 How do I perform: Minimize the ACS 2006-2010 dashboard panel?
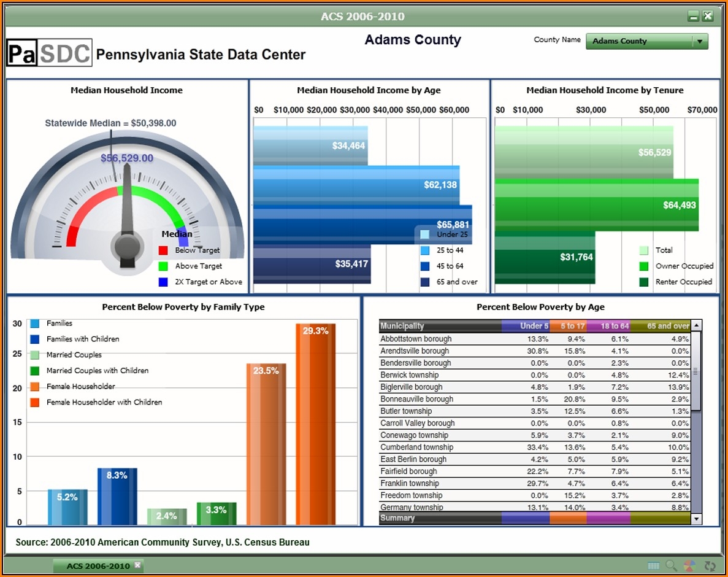(x=694, y=17)
